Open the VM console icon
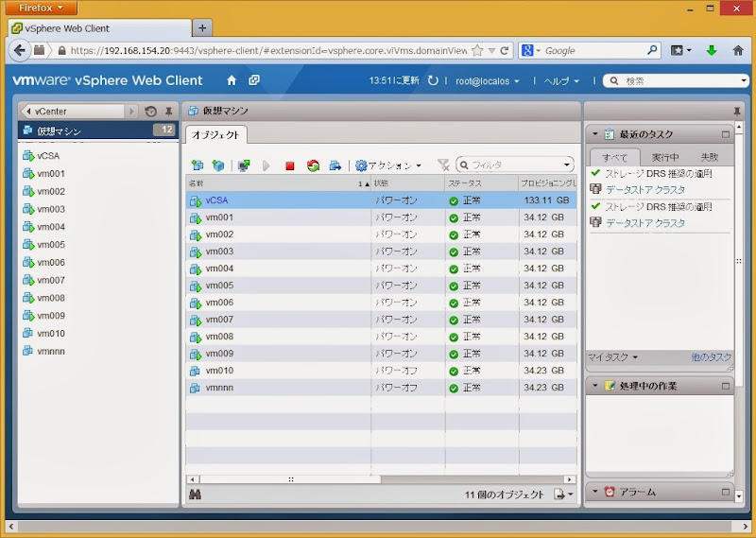 244,165
